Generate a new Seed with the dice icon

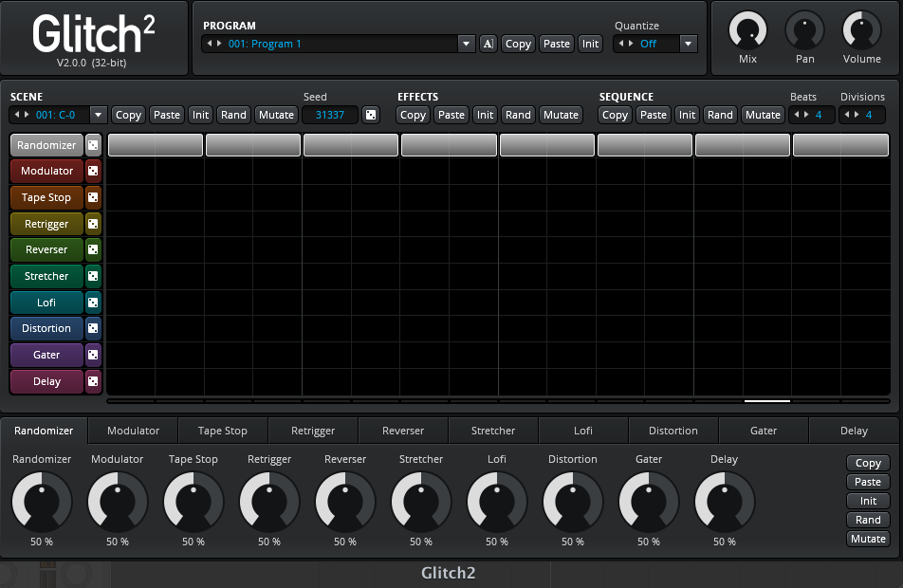[371, 115]
